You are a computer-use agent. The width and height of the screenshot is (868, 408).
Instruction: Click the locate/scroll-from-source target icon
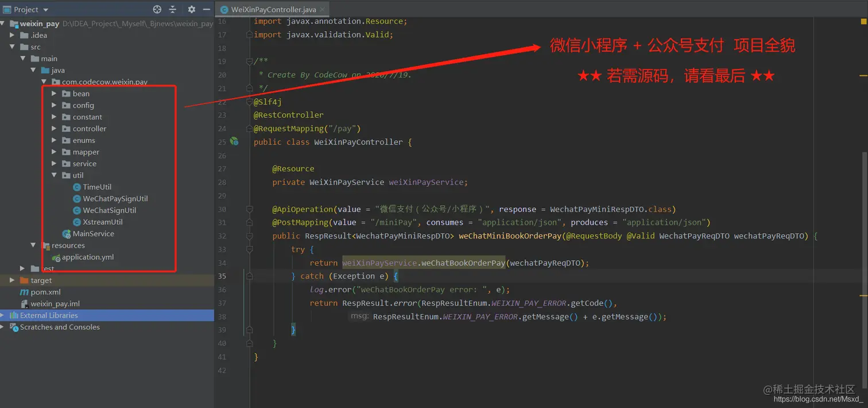[x=157, y=9]
